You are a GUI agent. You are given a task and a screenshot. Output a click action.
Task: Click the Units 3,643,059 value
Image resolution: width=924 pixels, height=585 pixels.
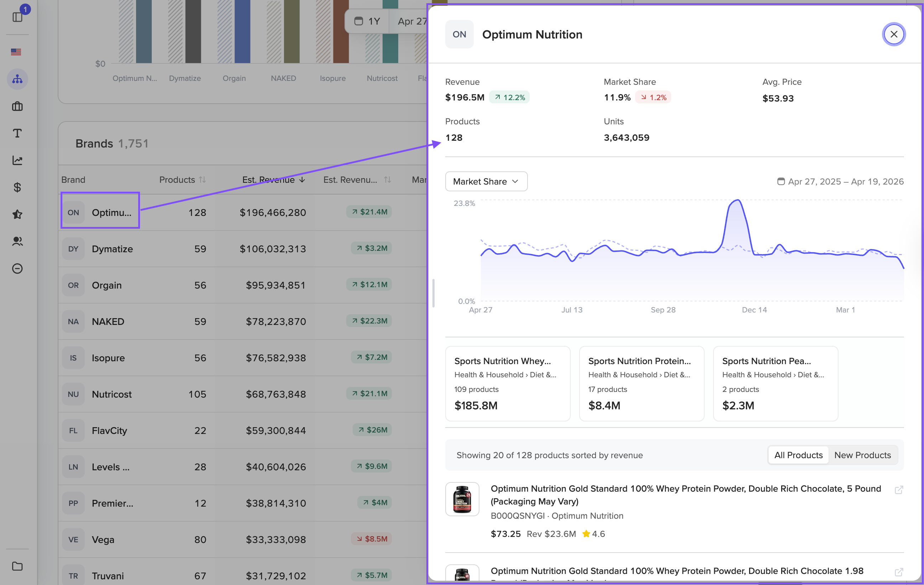[x=626, y=138]
